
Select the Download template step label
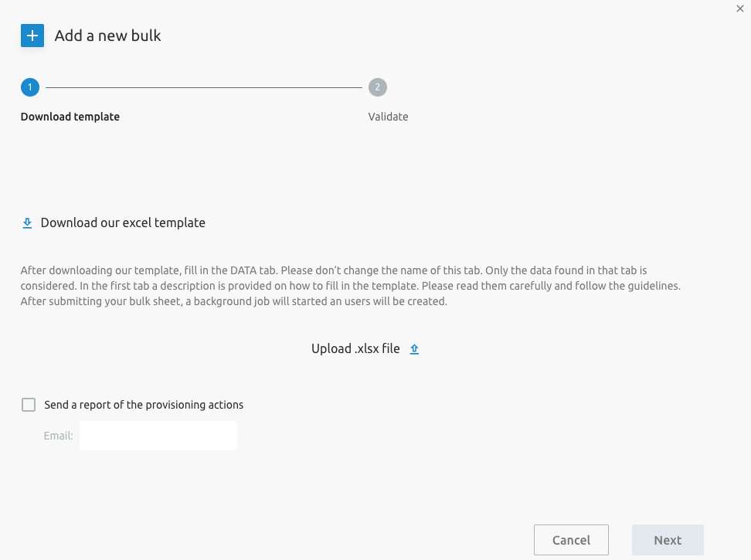(x=70, y=117)
